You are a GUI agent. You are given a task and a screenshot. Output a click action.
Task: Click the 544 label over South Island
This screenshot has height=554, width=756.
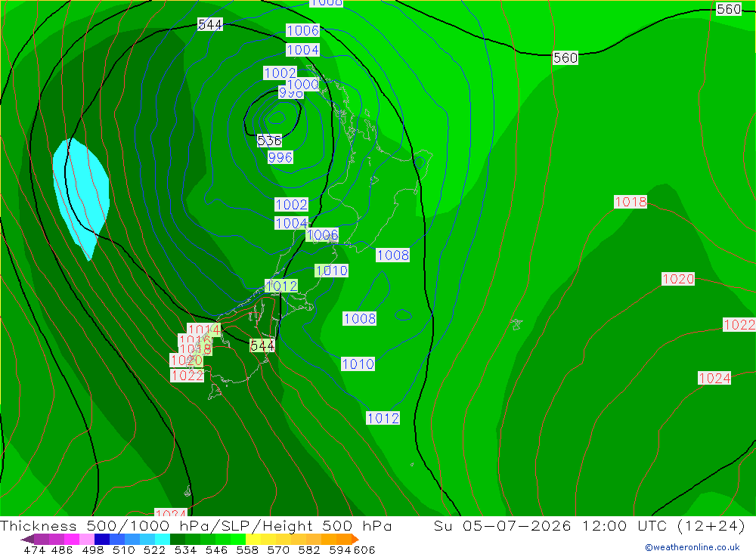pos(262,345)
